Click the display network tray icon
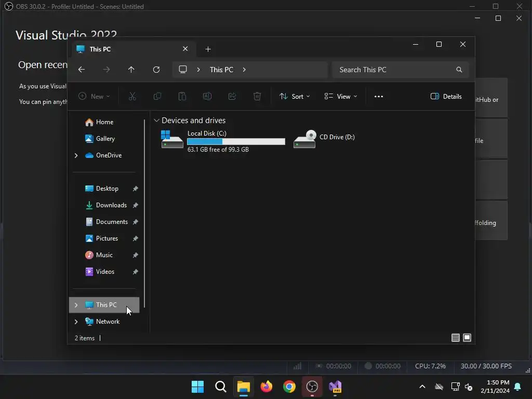The height and width of the screenshot is (399, 532). pos(455,387)
